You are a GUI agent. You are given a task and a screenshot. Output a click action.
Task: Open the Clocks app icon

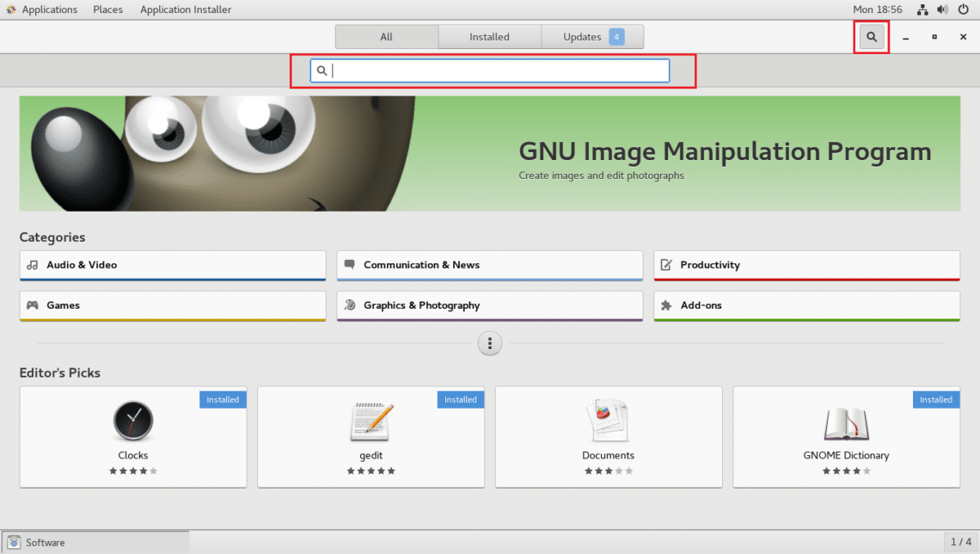[133, 422]
